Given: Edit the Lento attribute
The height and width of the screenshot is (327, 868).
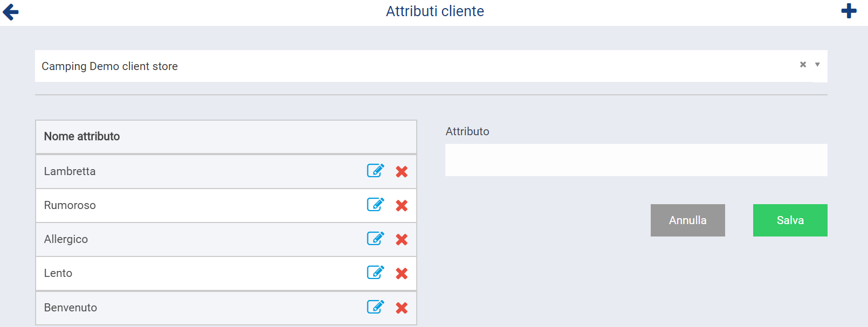Looking at the screenshot, I should pyautogui.click(x=375, y=273).
